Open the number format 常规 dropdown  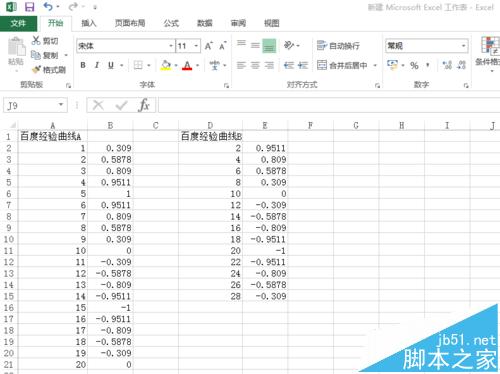464,46
